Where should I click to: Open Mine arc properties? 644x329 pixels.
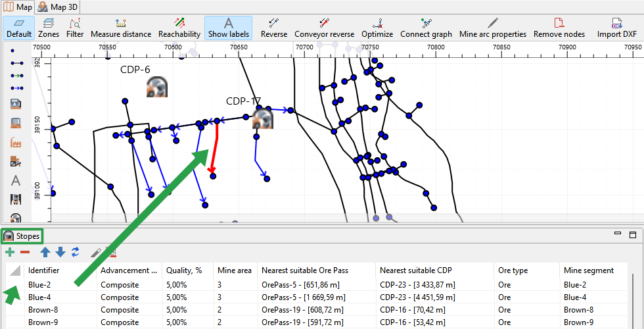coord(493,28)
